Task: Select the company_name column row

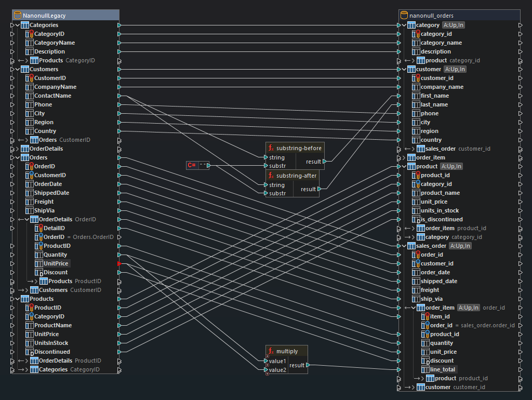Action: pyautogui.click(x=437, y=87)
